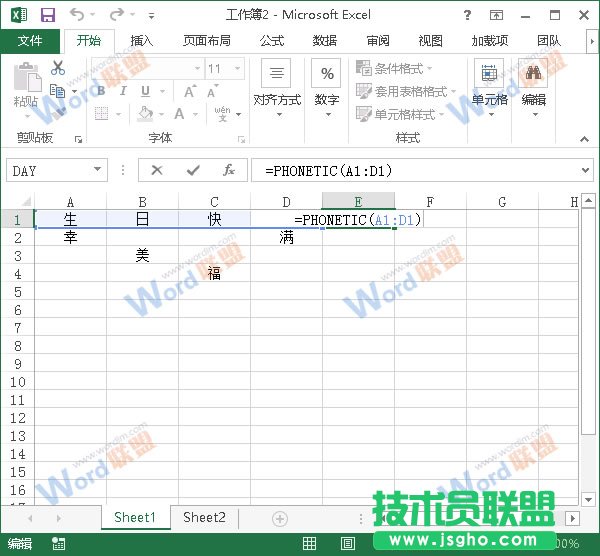Collapse the ribbon with the up chevron

584,139
